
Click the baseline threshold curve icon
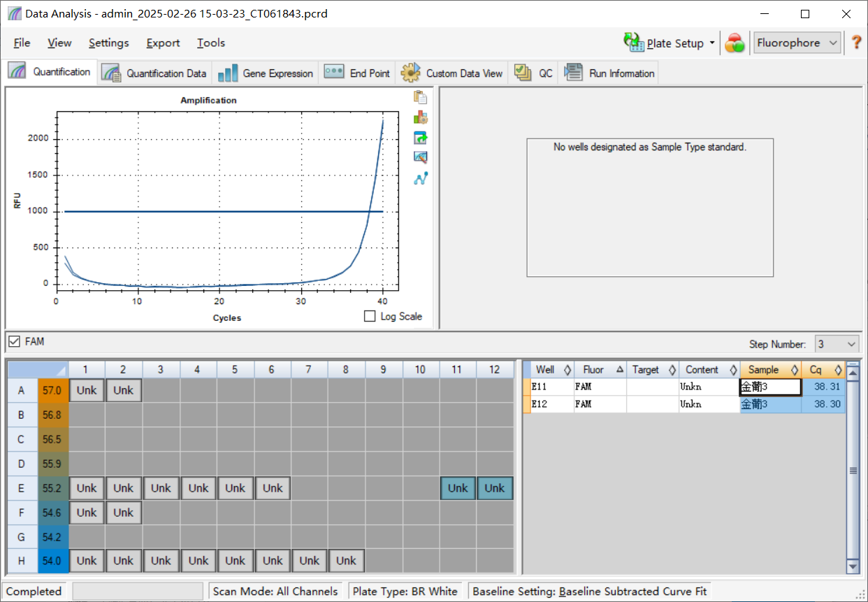point(420,178)
